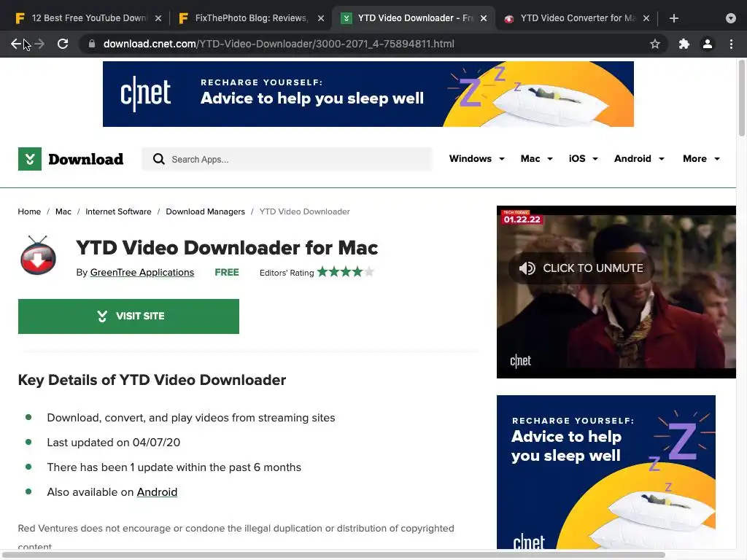Go to Home breadcrumb link
Image resolution: width=747 pixels, height=560 pixels.
(29, 211)
